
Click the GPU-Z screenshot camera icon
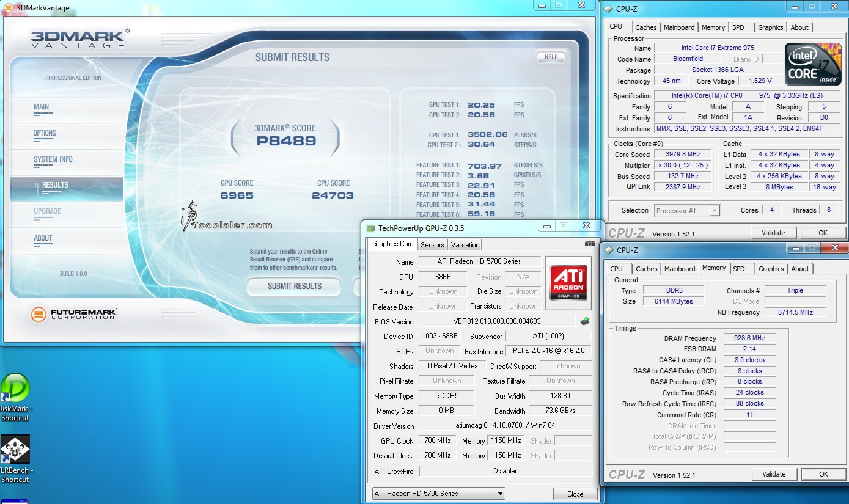pyautogui.click(x=589, y=243)
